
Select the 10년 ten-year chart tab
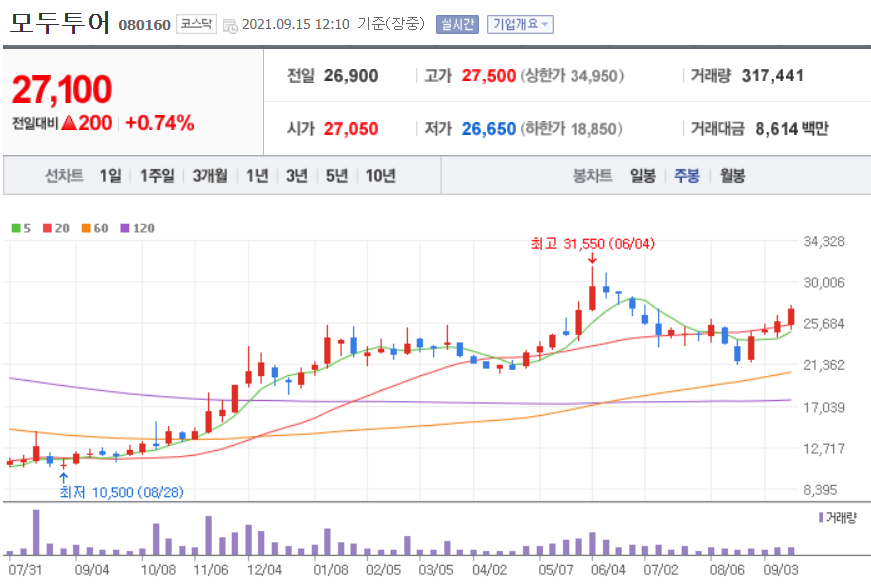tap(379, 174)
